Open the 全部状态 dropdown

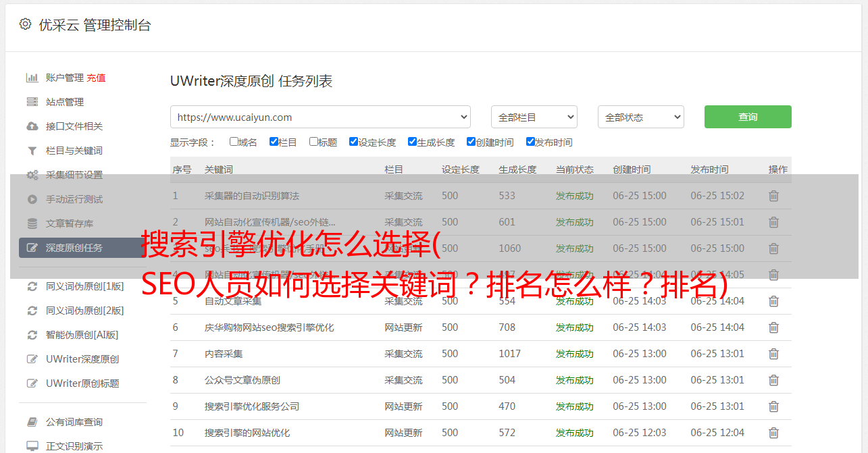641,117
